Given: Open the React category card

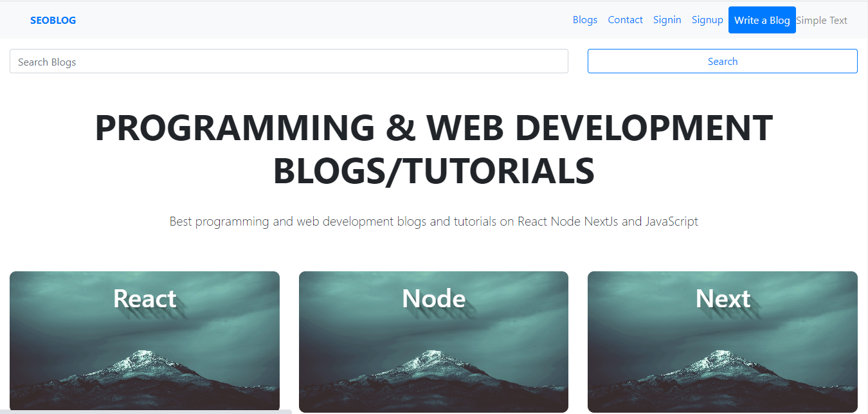Looking at the screenshot, I should point(145,341).
